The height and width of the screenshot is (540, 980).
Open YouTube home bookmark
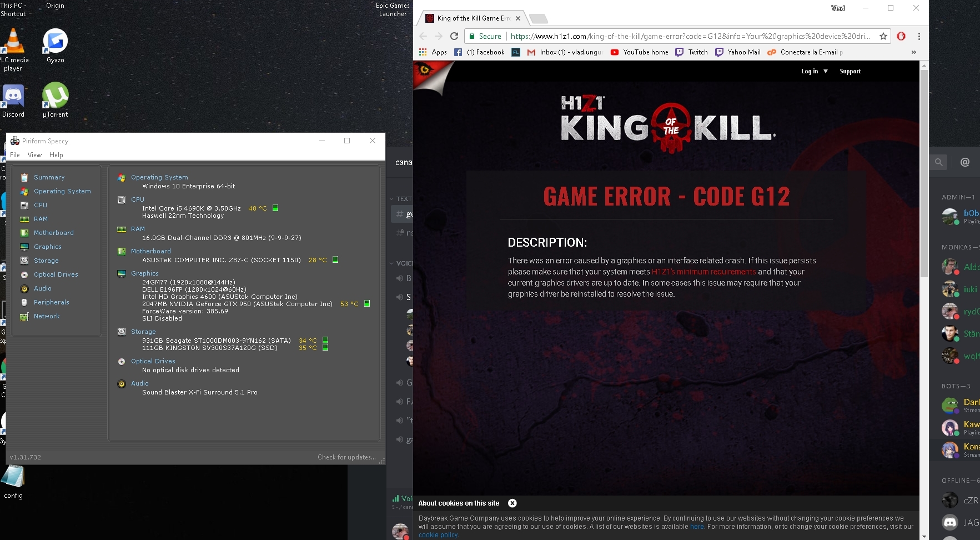640,52
